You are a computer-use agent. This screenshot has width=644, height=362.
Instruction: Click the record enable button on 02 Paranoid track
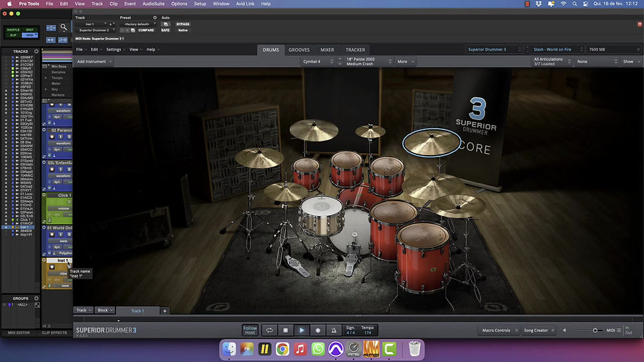tap(52, 137)
